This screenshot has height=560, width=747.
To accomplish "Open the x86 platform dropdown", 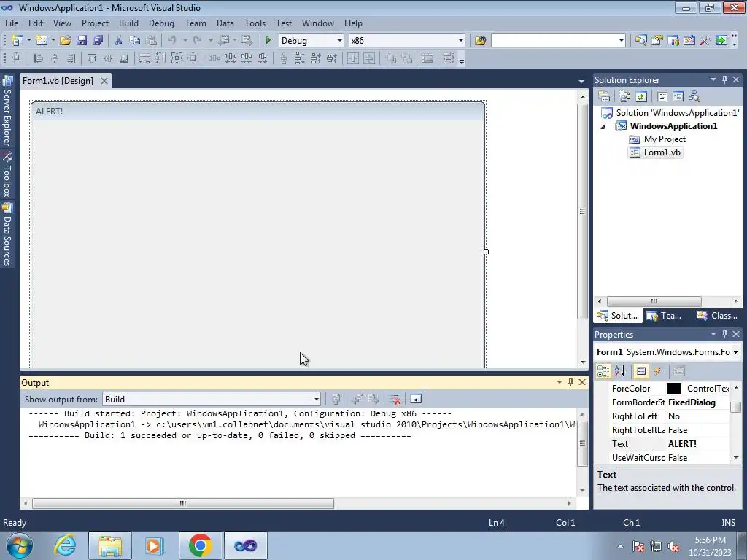I will [461, 41].
